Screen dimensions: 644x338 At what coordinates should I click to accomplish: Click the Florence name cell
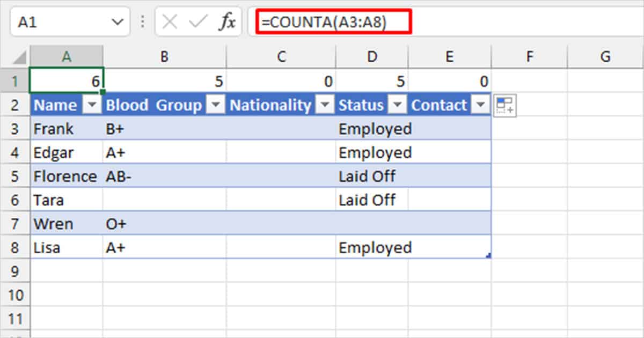coord(67,176)
